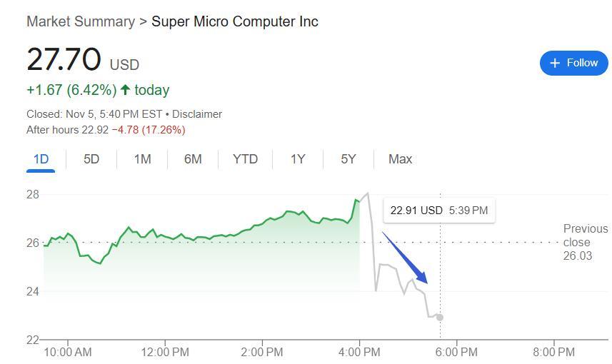Switch to the YTD tab
612x364 pixels.
pos(245,159)
